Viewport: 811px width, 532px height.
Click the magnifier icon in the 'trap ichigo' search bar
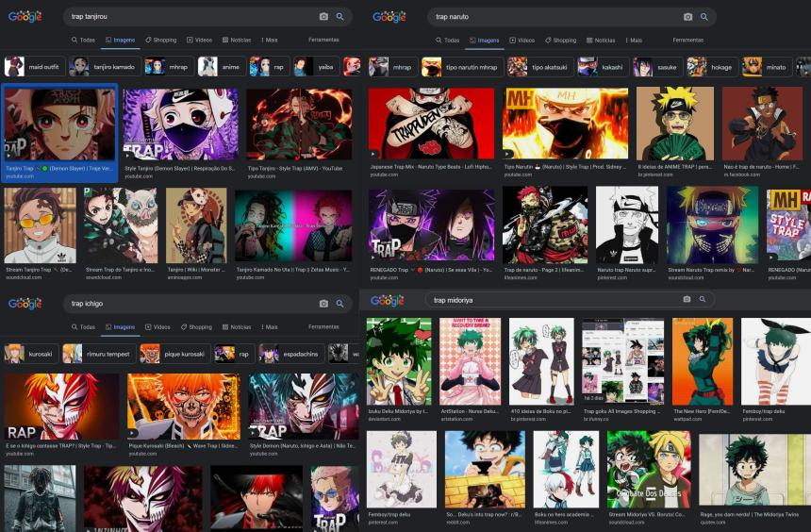[339, 304]
